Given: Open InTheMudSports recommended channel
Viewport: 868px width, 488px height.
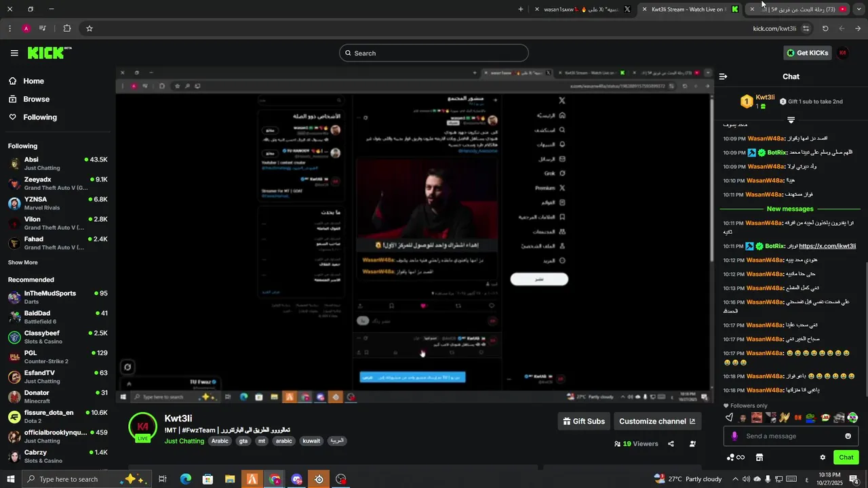Looking at the screenshot, I should pos(58,297).
